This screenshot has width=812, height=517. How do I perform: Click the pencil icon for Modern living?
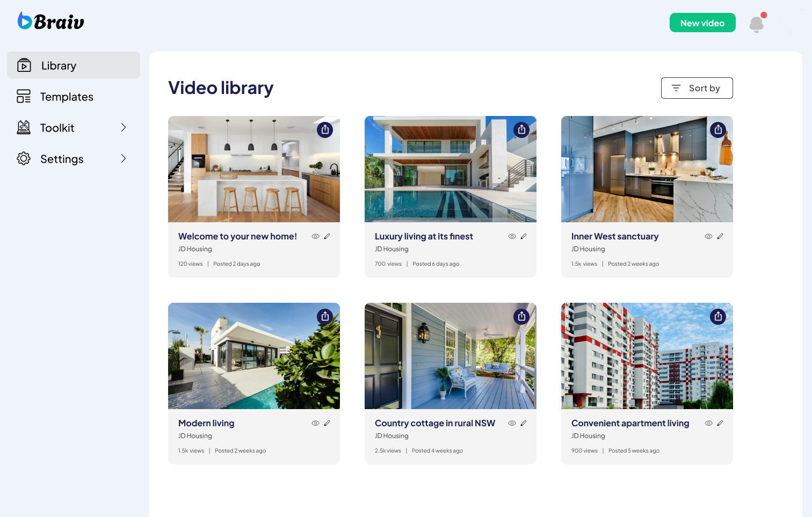click(x=327, y=423)
